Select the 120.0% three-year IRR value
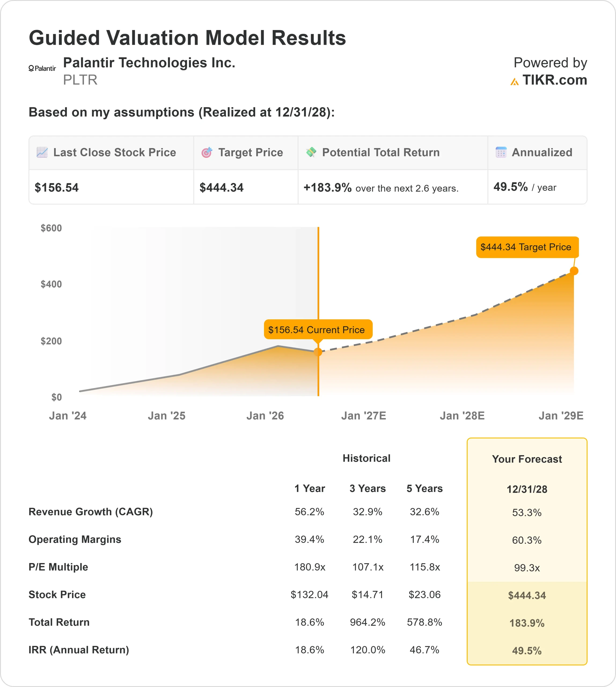This screenshot has height=687, width=616. click(368, 650)
